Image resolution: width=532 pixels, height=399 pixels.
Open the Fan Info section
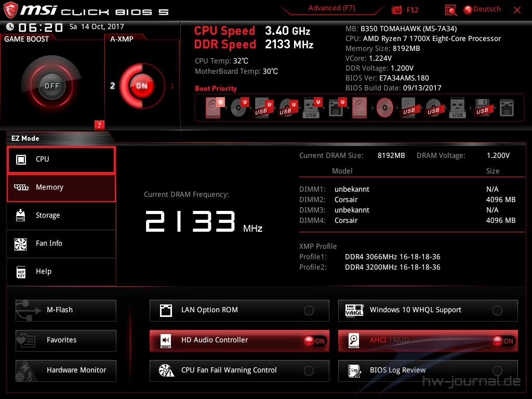tap(61, 244)
